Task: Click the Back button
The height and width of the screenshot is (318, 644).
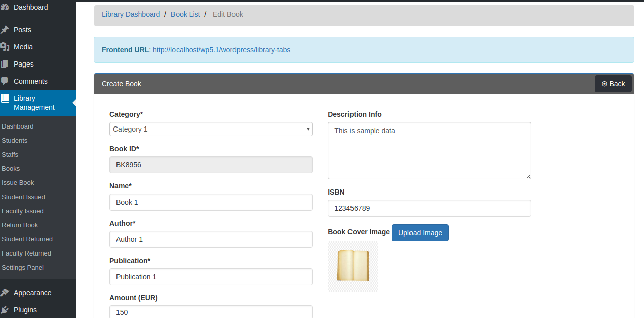Action: (x=613, y=84)
